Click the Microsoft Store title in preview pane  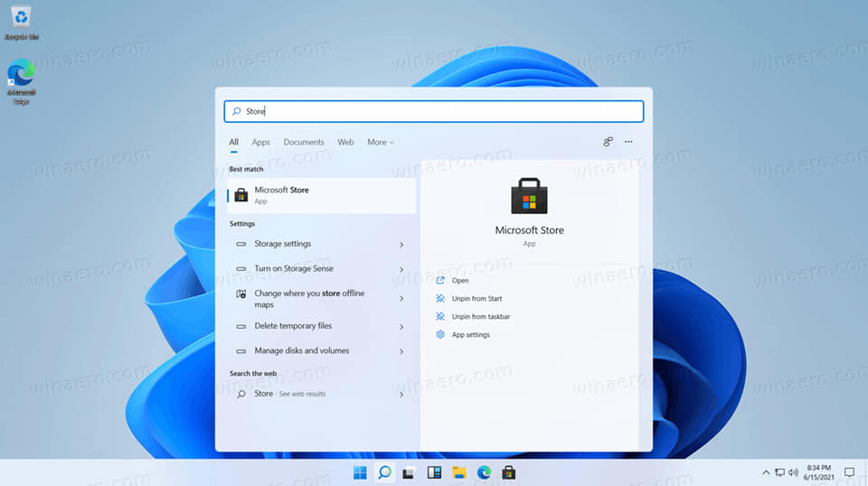click(x=529, y=230)
